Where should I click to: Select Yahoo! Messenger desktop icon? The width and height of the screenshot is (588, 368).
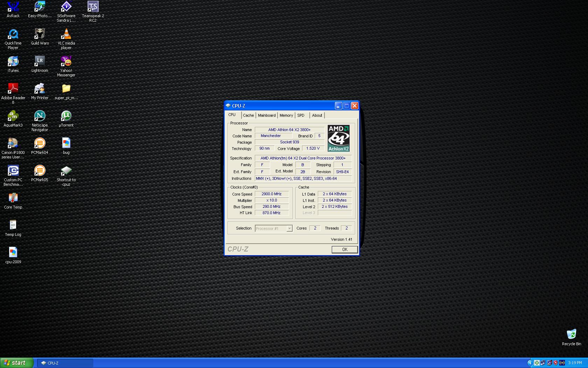[x=66, y=66]
